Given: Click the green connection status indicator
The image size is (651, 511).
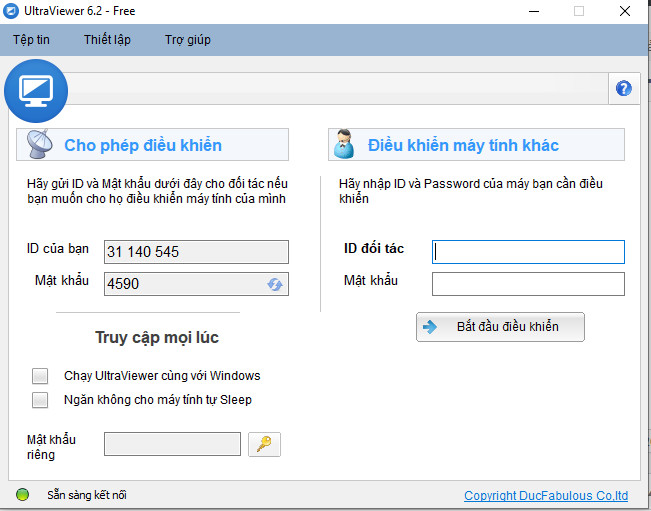Looking at the screenshot, I should tap(23, 495).
